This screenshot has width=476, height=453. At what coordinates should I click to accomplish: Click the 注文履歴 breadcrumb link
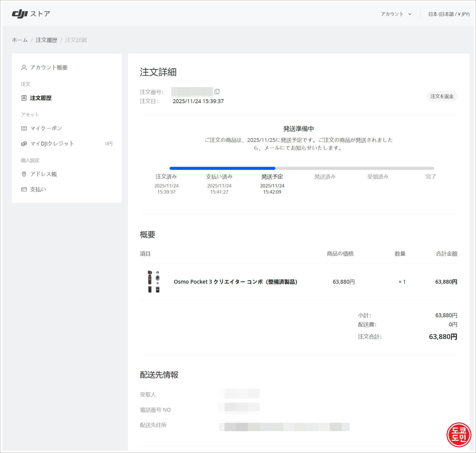click(46, 40)
